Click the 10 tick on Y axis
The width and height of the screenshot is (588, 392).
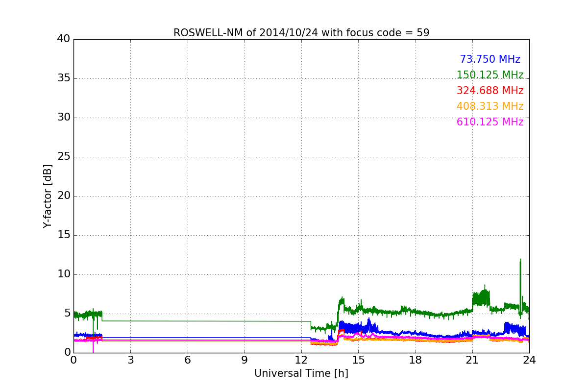[x=64, y=274]
